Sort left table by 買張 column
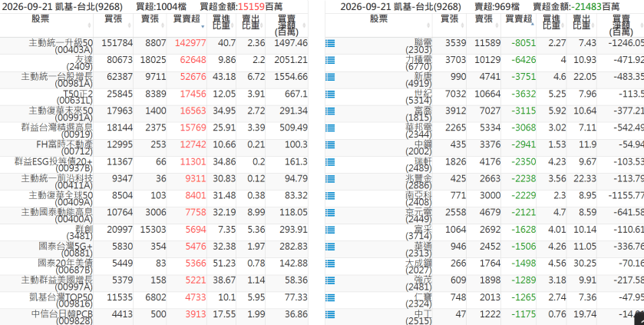This screenshot has height=325, width=644. coord(113,25)
